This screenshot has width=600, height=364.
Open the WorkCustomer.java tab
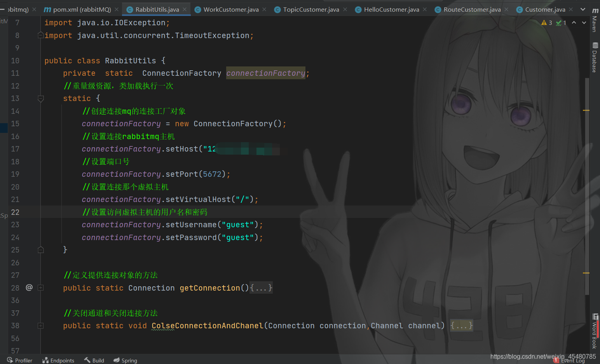pos(231,9)
